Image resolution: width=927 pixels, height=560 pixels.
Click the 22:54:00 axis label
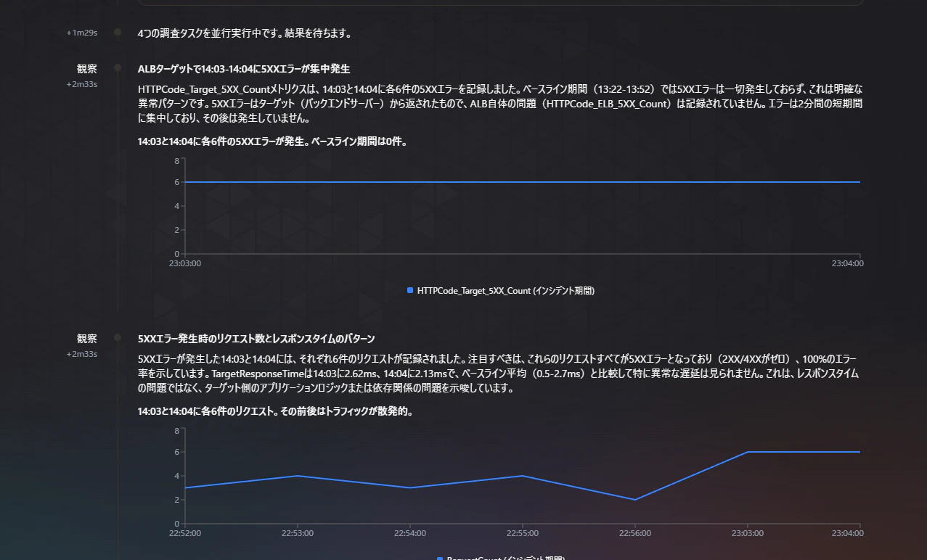tap(410, 533)
